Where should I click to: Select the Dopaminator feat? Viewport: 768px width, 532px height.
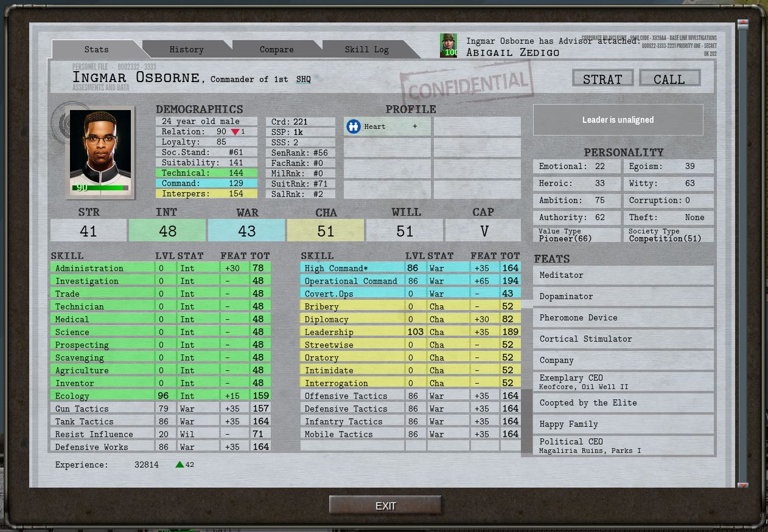click(624, 297)
